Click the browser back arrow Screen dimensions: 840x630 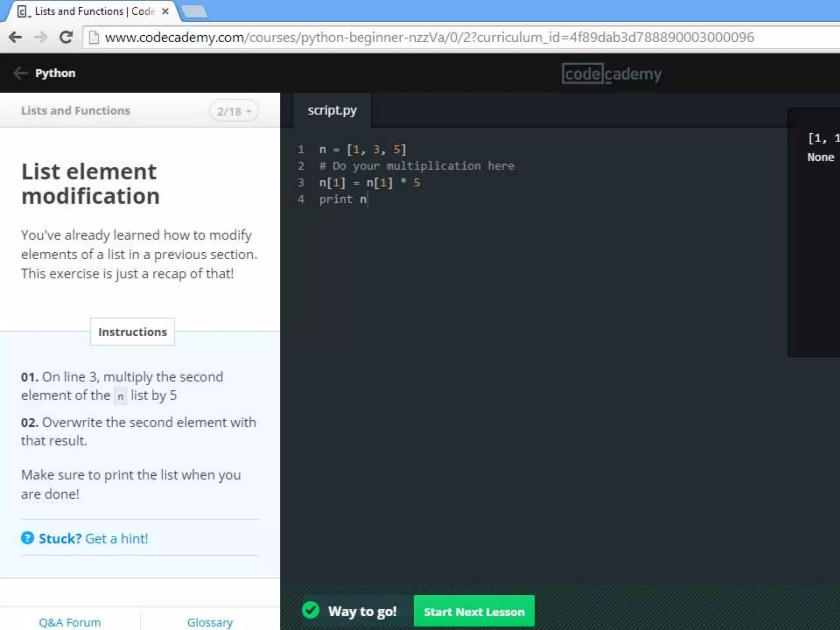(x=15, y=37)
